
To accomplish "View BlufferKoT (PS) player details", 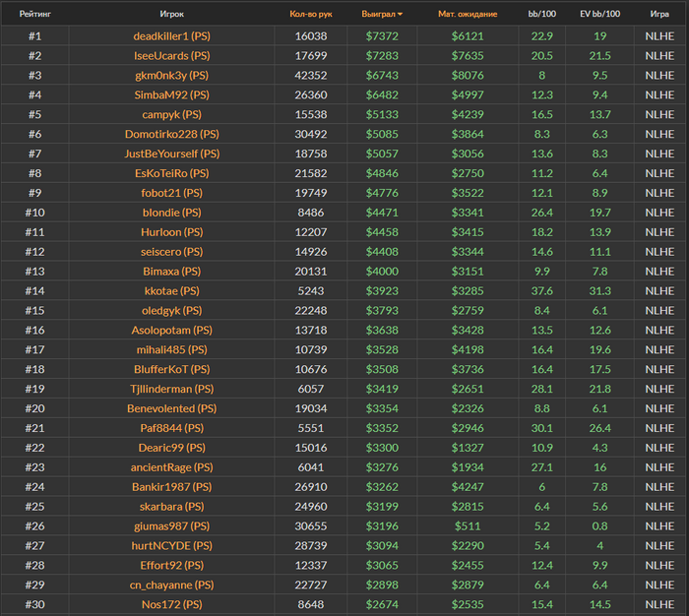I will point(171,370).
